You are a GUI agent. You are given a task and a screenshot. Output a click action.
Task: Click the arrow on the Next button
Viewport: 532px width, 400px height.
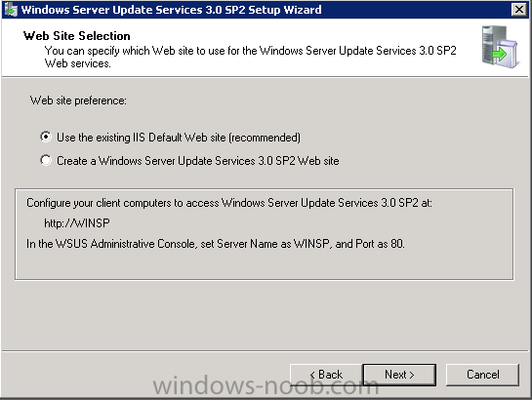(x=412, y=375)
